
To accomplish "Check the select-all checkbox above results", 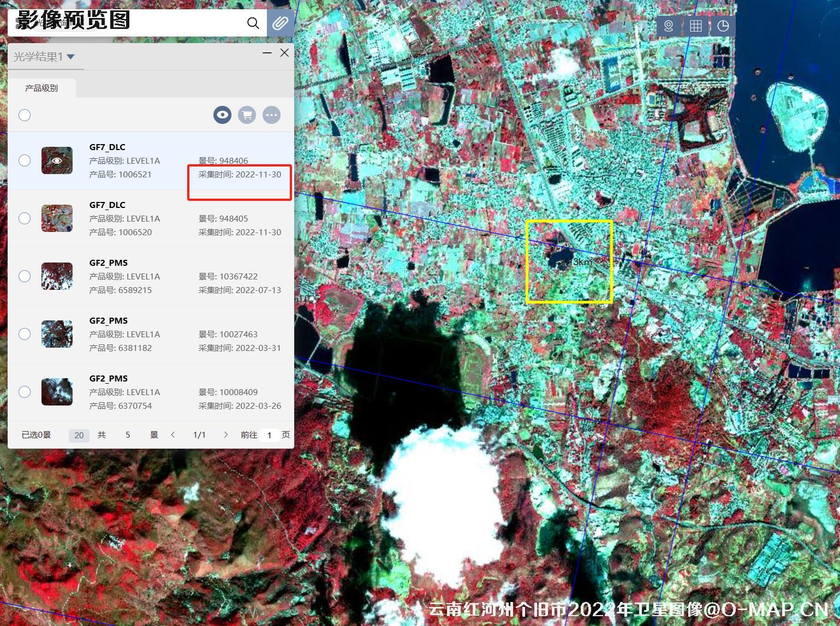I will [24, 115].
